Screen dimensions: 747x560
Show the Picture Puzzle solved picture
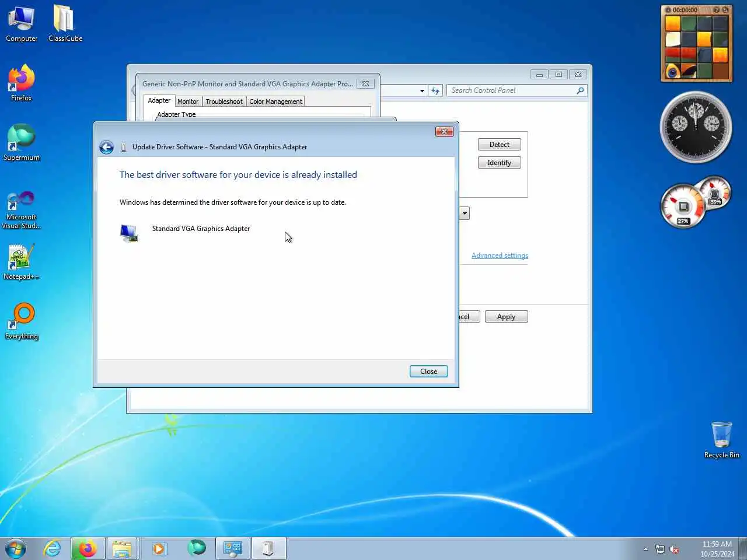[x=716, y=10]
